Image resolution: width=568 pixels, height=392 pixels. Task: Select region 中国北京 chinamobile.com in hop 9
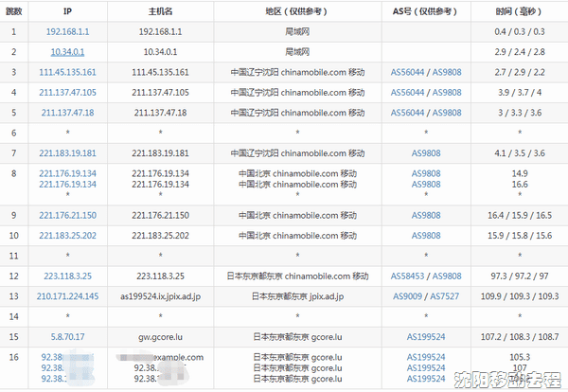tap(297, 216)
